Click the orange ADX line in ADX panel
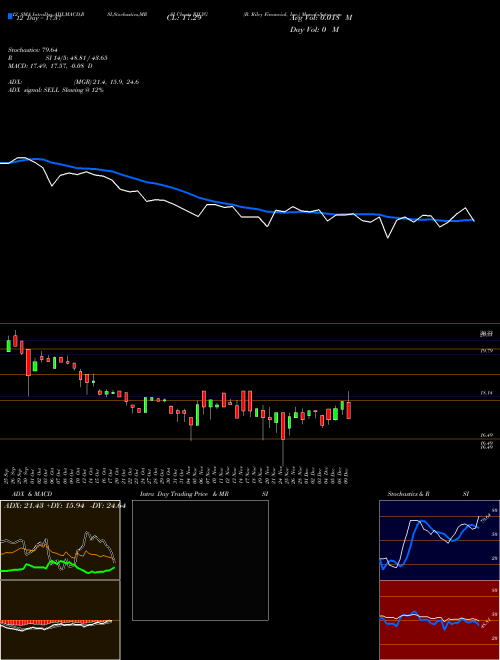The image size is (500, 660). coord(58,551)
